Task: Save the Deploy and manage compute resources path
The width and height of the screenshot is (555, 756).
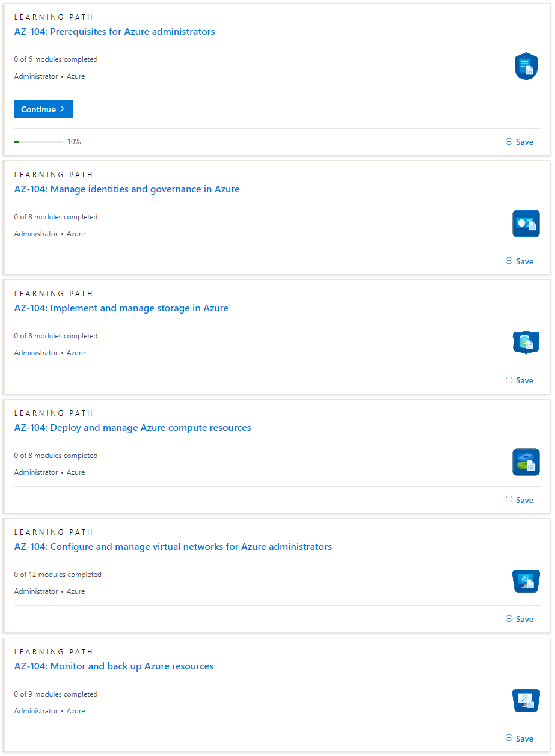Action: [x=520, y=500]
